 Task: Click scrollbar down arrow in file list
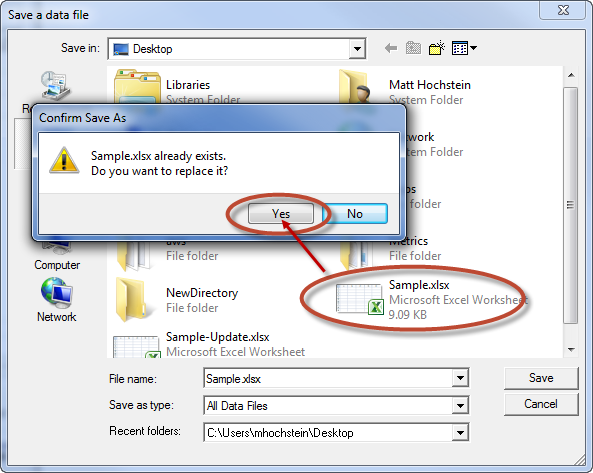tap(571, 350)
